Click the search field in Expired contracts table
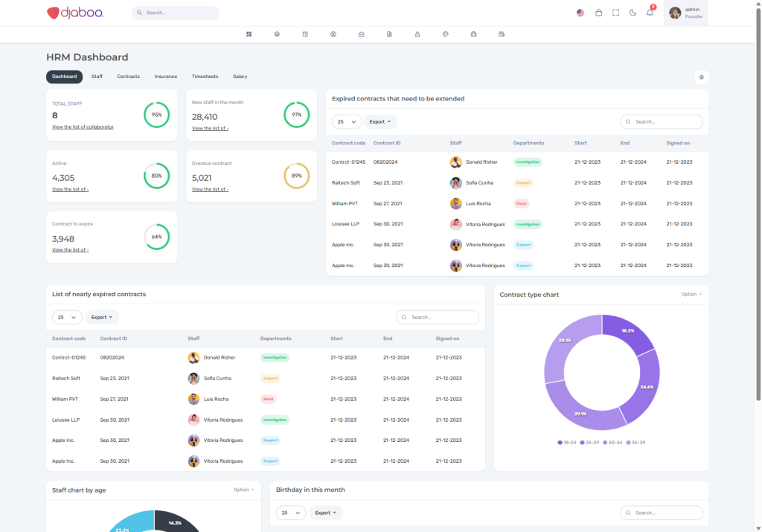The image size is (762, 532). pyautogui.click(x=662, y=121)
